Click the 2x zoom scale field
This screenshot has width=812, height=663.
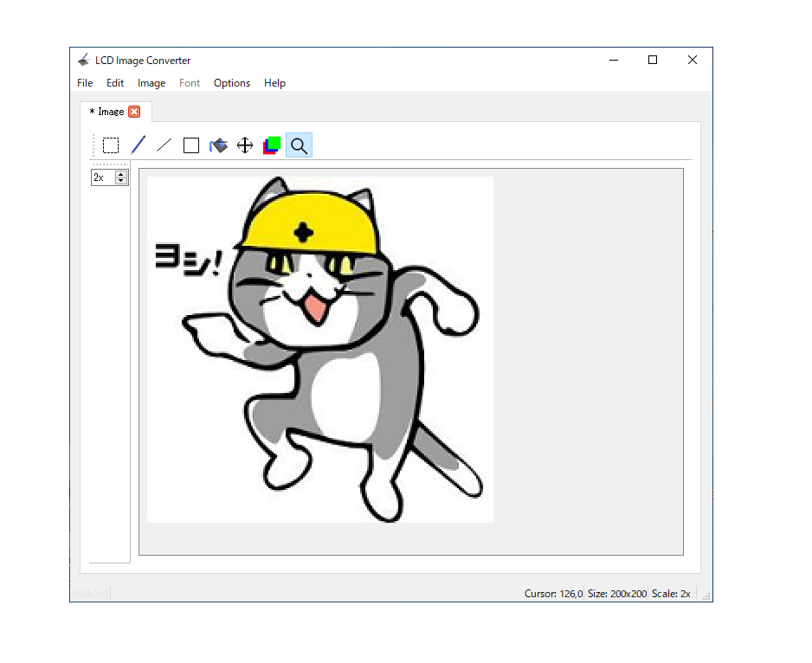tap(102, 177)
